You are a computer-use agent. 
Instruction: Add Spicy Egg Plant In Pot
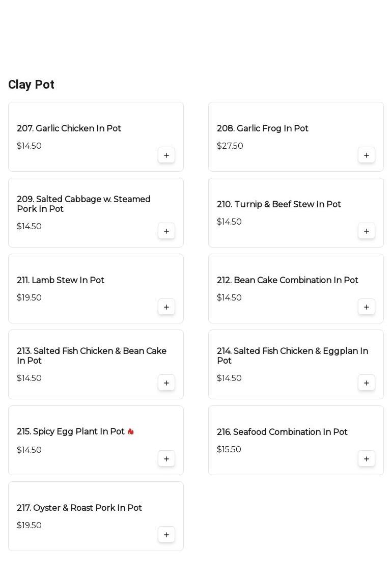point(166,459)
